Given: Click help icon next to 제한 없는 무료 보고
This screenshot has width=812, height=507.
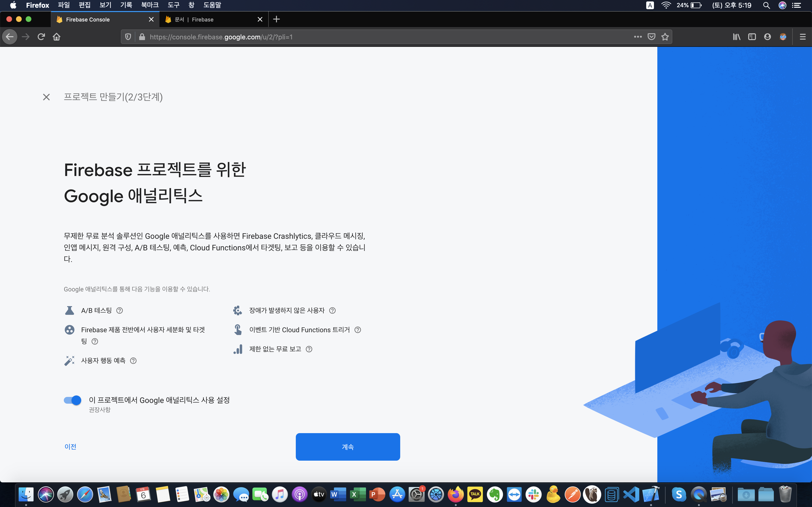Looking at the screenshot, I should (309, 349).
